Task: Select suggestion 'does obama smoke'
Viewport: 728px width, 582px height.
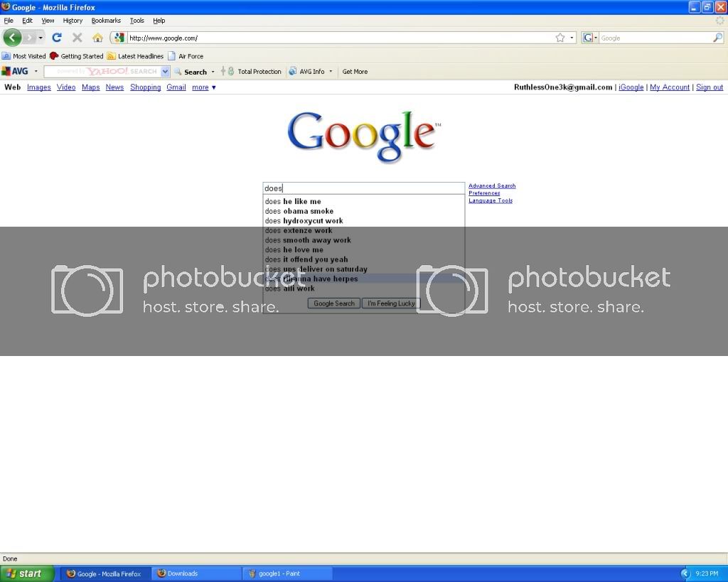Action: point(363,211)
